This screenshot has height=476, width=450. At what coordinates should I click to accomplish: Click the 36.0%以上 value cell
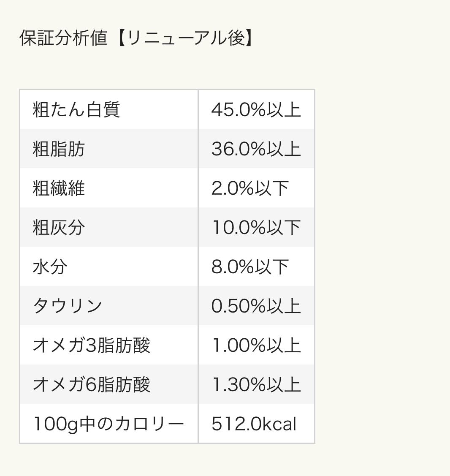pyautogui.click(x=256, y=149)
